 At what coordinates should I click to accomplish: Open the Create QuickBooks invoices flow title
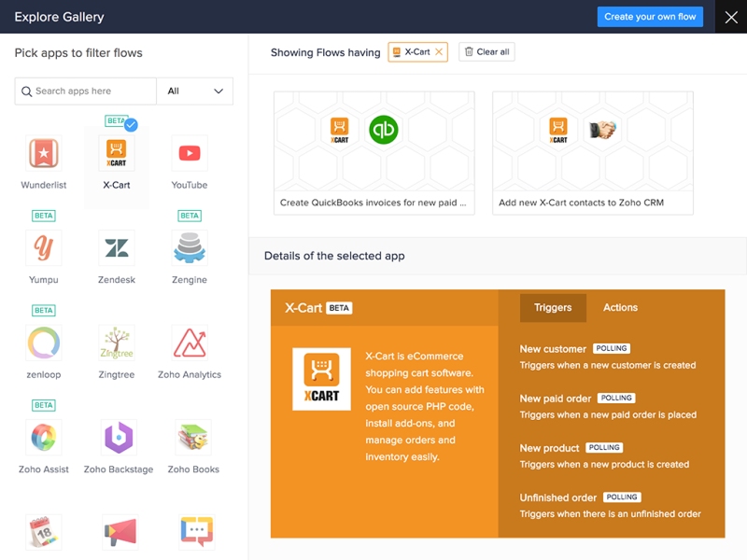coord(373,203)
